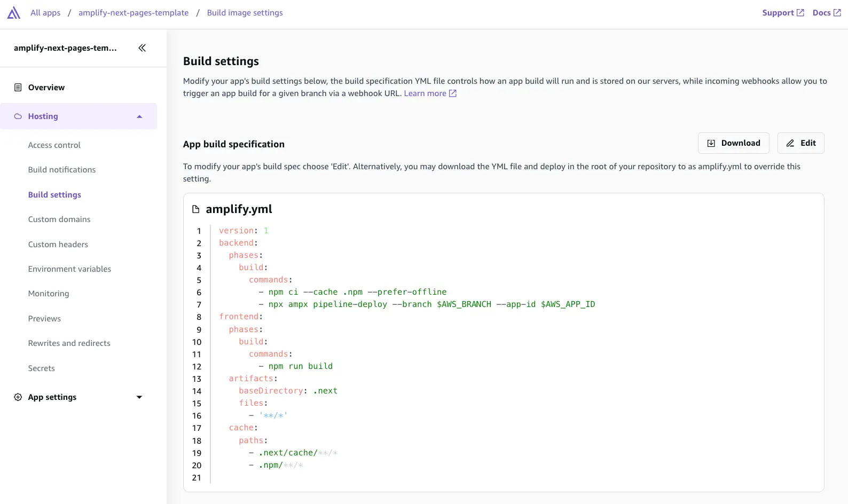
Task: Click the 'frontend:' code line
Action: point(241,317)
